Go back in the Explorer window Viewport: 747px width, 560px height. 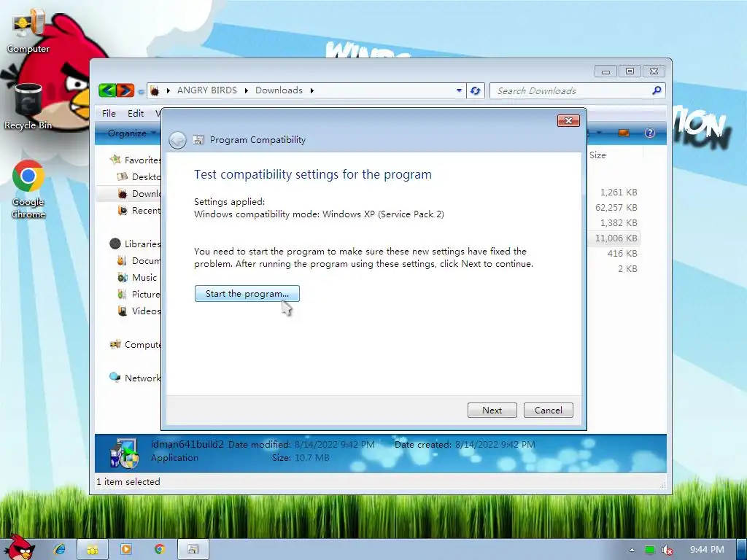point(108,90)
